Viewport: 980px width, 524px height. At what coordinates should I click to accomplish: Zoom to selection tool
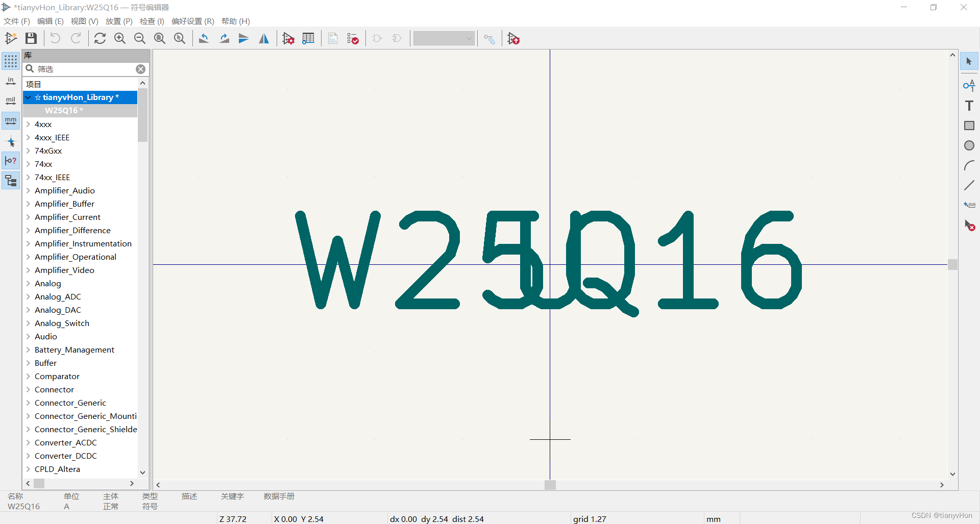(x=180, y=38)
